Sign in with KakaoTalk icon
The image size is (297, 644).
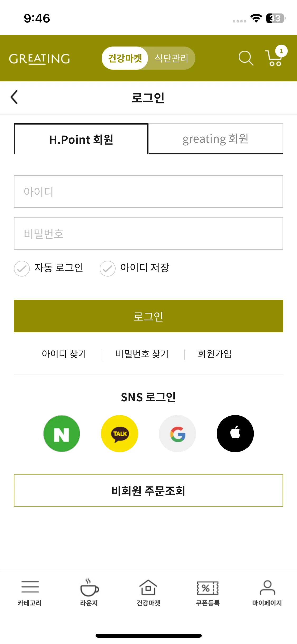[x=120, y=434]
